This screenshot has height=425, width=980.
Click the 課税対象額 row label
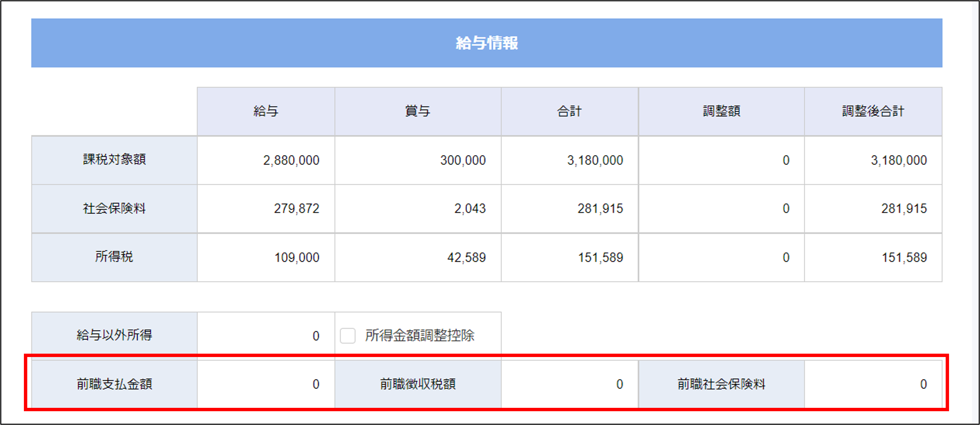114,160
